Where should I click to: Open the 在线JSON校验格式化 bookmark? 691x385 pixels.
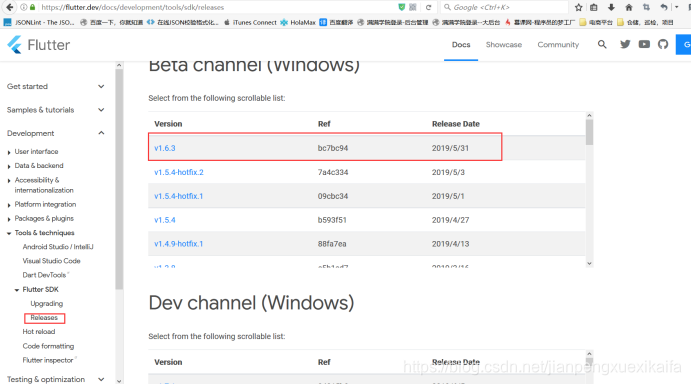click(x=182, y=22)
